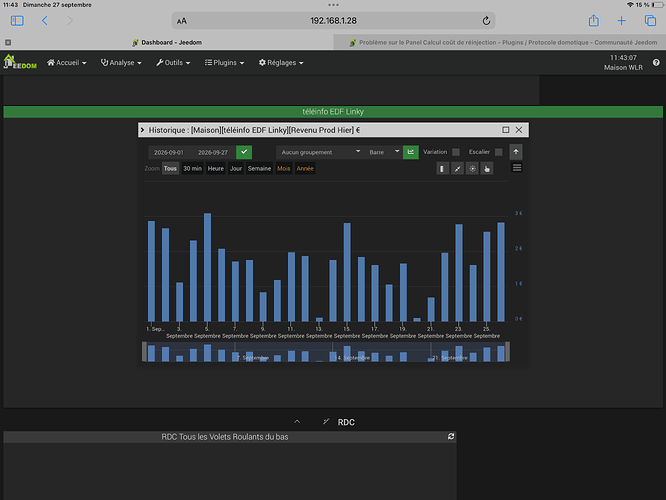Click RDC Tous les Volets Roulants title

225,437
